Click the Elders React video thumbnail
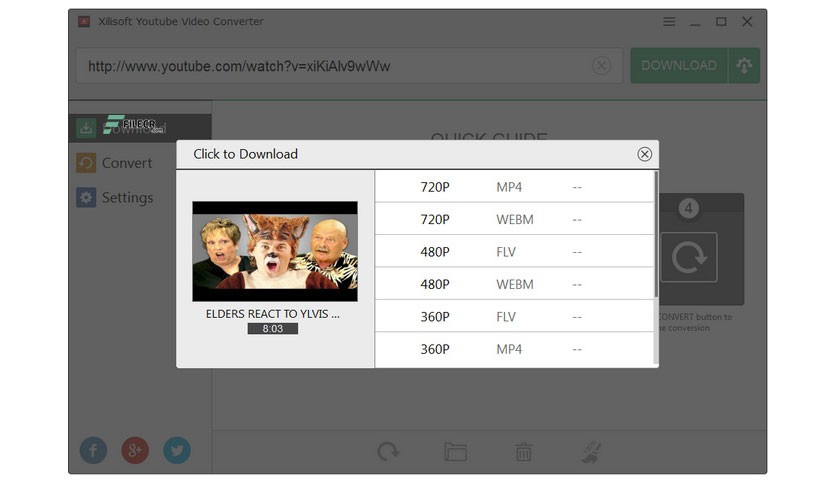The image size is (836, 484). click(x=275, y=251)
